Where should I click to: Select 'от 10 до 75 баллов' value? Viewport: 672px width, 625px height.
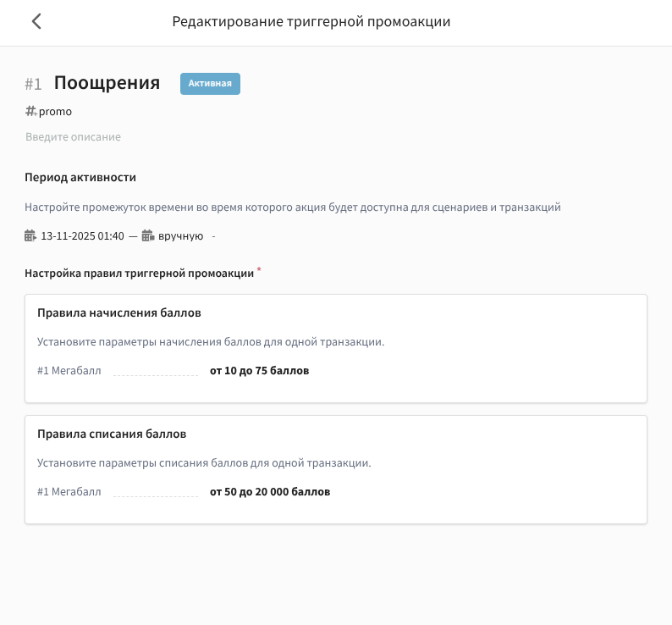[x=259, y=371]
